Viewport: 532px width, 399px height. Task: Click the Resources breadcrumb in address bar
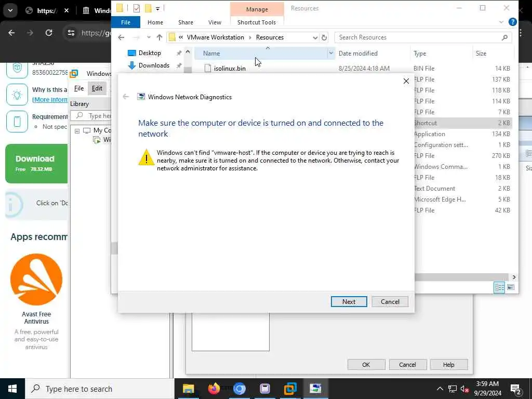[x=270, y=37]
